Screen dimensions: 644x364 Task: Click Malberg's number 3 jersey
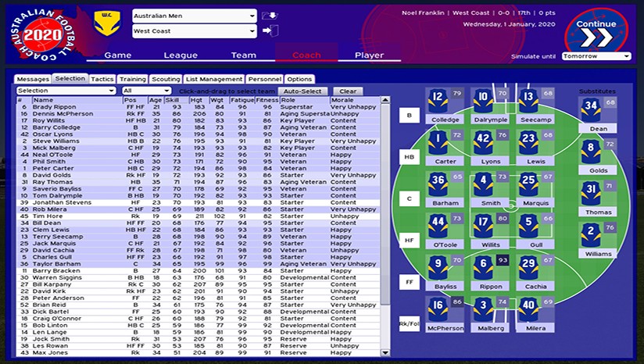coord(483,310)
